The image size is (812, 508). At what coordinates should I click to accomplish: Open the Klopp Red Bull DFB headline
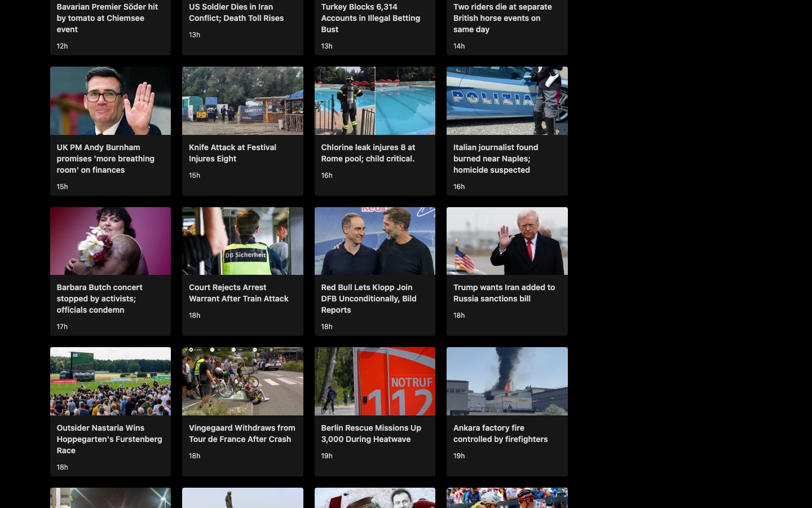369,299
